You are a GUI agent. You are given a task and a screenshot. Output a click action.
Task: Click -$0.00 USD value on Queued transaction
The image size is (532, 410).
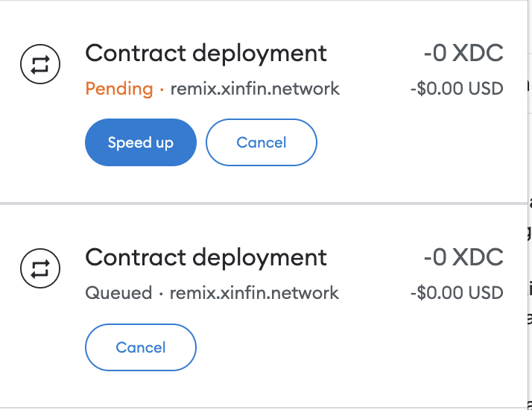457,293
